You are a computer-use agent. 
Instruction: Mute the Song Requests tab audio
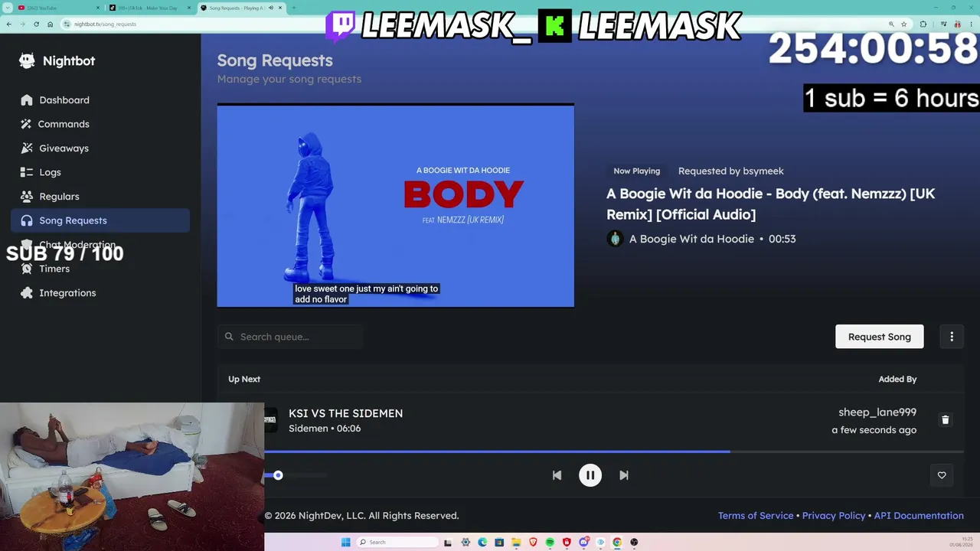pyautogui.click(x=270, y=8)
